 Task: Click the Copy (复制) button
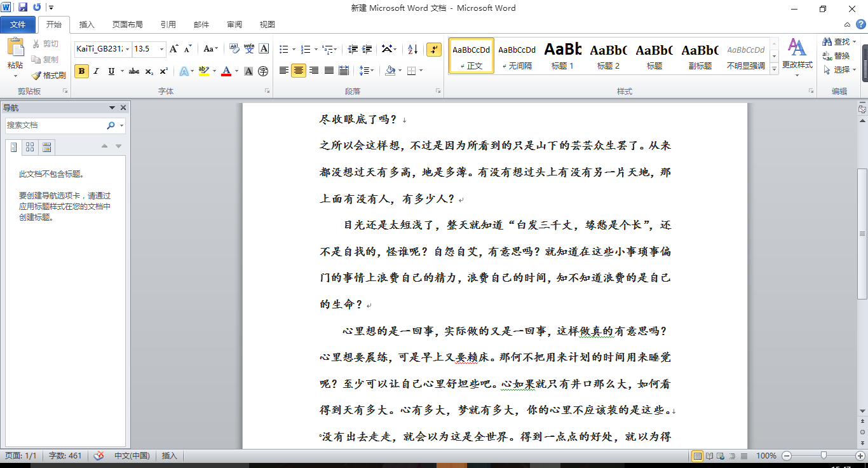click(x=45, y=59)
